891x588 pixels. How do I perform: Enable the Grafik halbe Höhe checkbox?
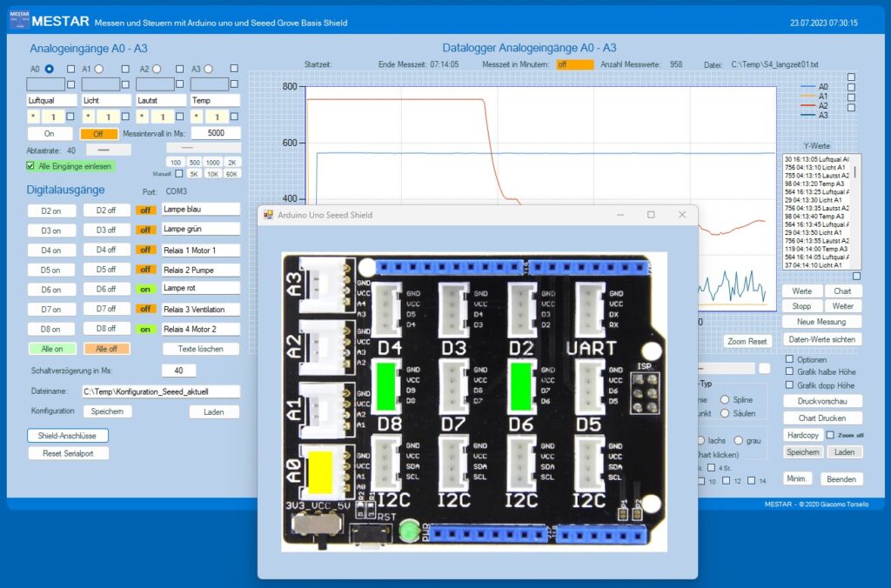[789, 371]
